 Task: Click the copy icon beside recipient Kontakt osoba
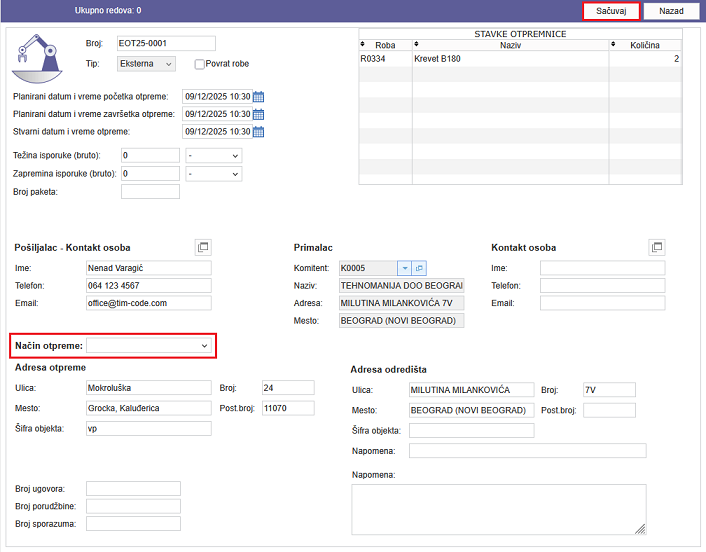pos(657,247)
